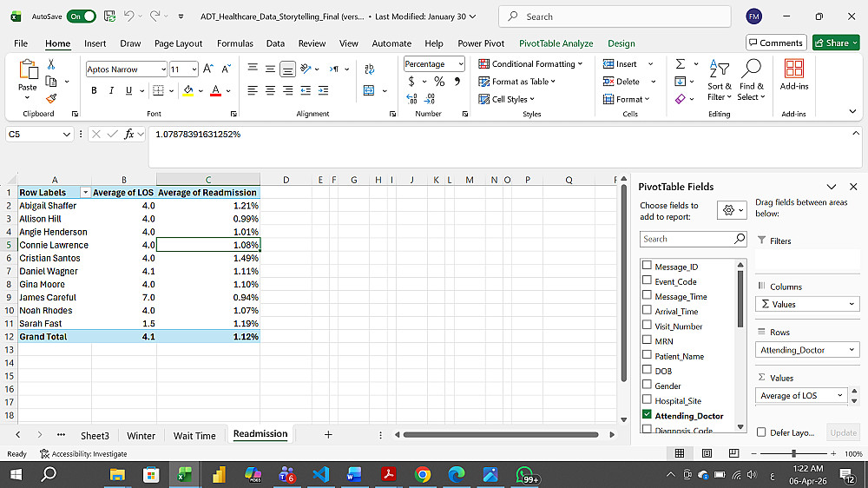The width and height of the screenshot is (868, 488).
Task: Open the Design ribbon tab
Action: pos(621,43)
